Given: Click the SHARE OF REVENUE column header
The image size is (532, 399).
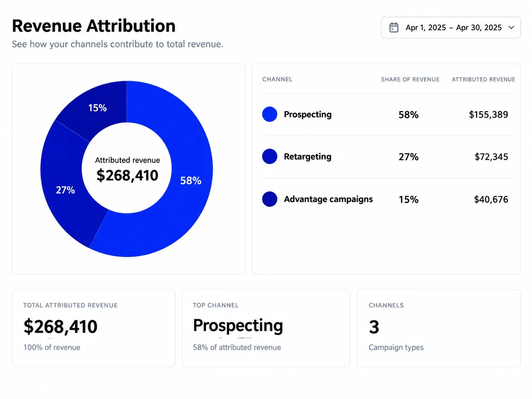Looking at the screenshot, I should point(410,79).
